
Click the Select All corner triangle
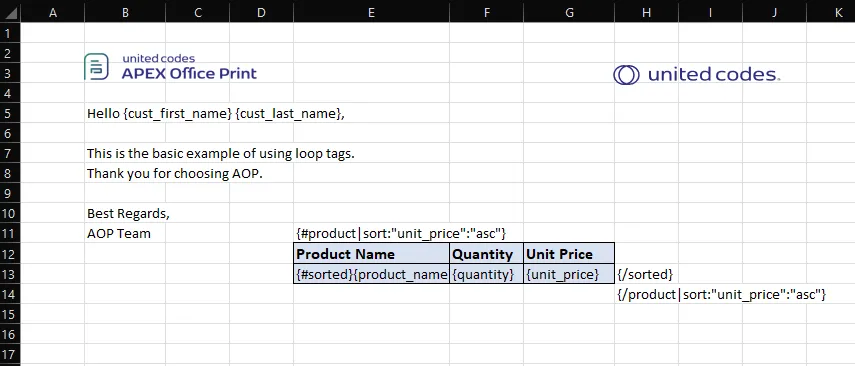point(10,13)
